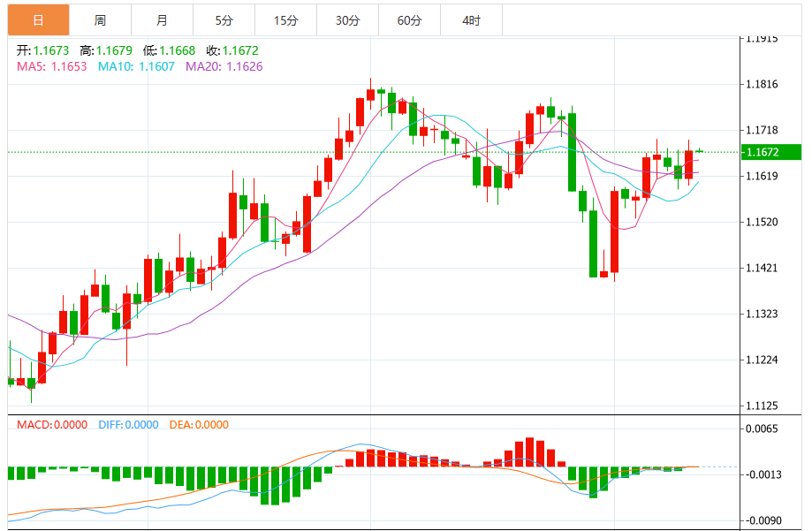Select the MA20 moving average label

[x=224, y=66]
